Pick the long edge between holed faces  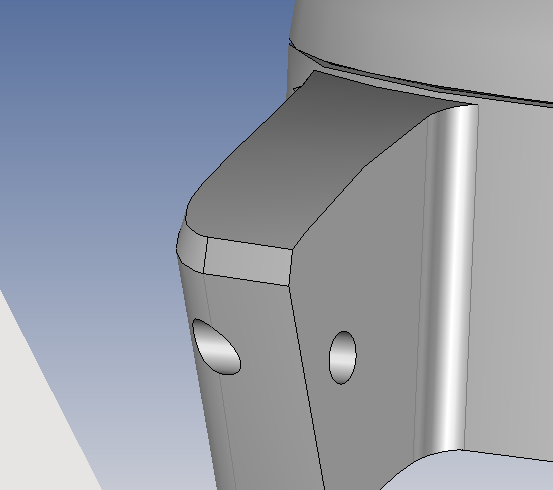click(x=306, y=385)
